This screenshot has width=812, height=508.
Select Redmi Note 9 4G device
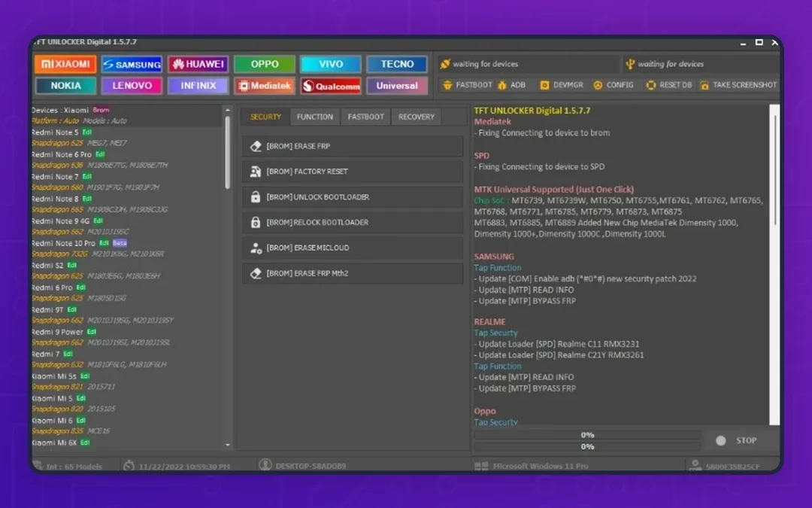point(127,227)
